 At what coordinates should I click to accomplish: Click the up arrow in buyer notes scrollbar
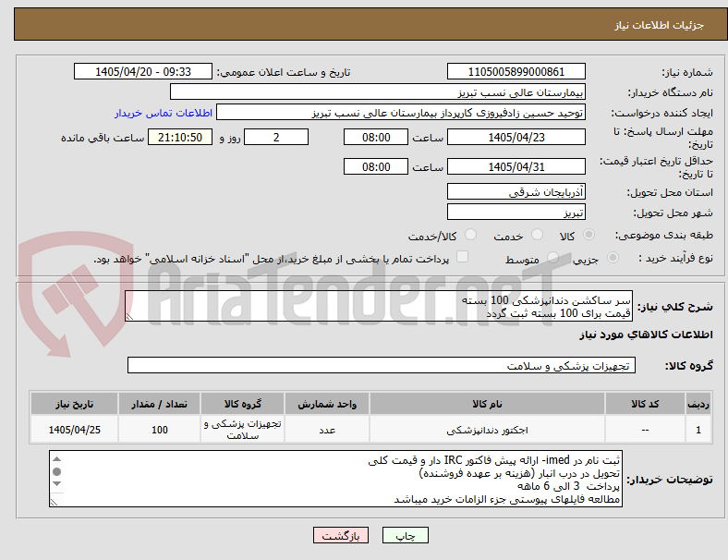56,459
